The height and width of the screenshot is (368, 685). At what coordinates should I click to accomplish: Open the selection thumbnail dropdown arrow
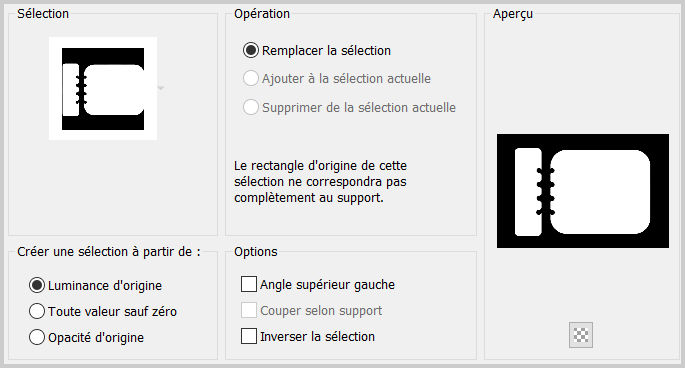(x=161, y=88)
